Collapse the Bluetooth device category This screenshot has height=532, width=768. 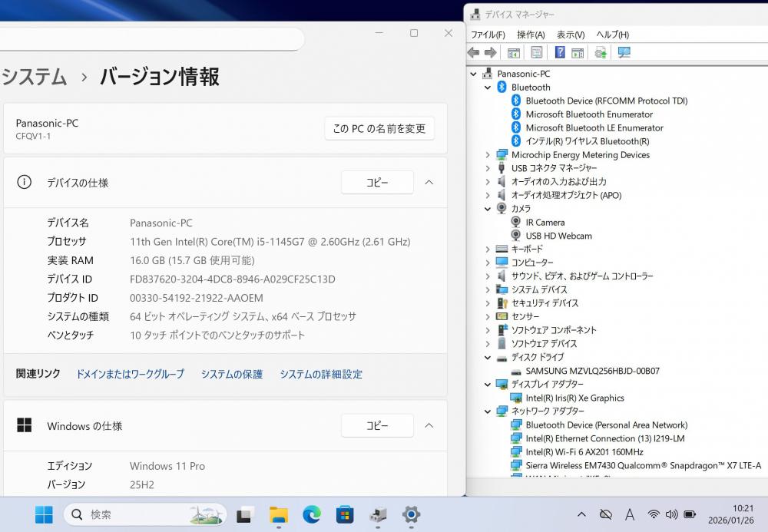(487, 88)
